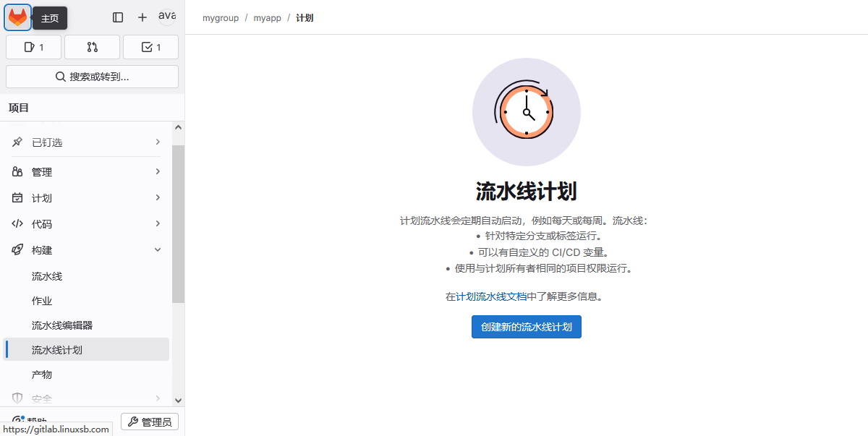This screenshot has width=868, height=436.
Task: Select 作业 in the build menu
Action: (x=42, y=301)
